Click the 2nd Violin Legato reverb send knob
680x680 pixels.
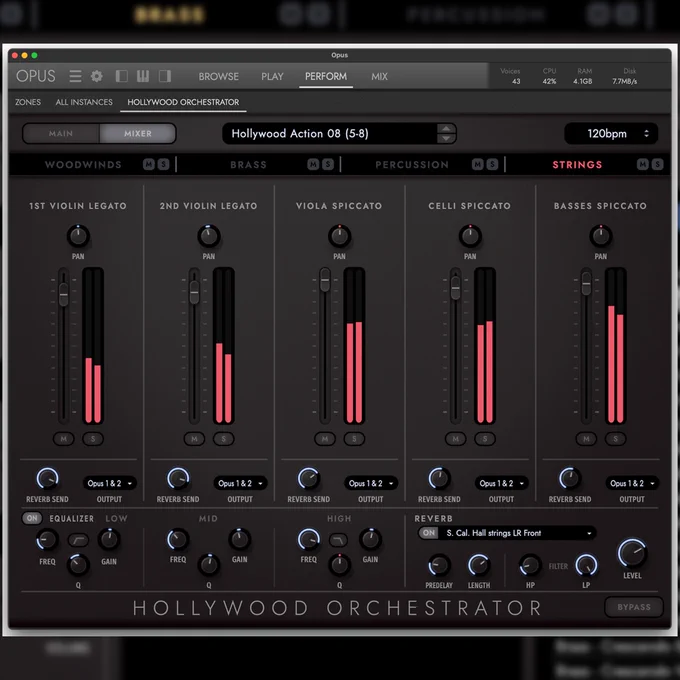click(x=178, y=479)
